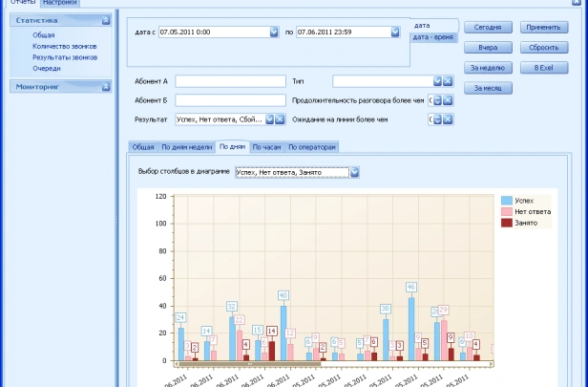Open the 'по' end date dropdown
This screenshot has width=588, height=387.
pos(395,32)
